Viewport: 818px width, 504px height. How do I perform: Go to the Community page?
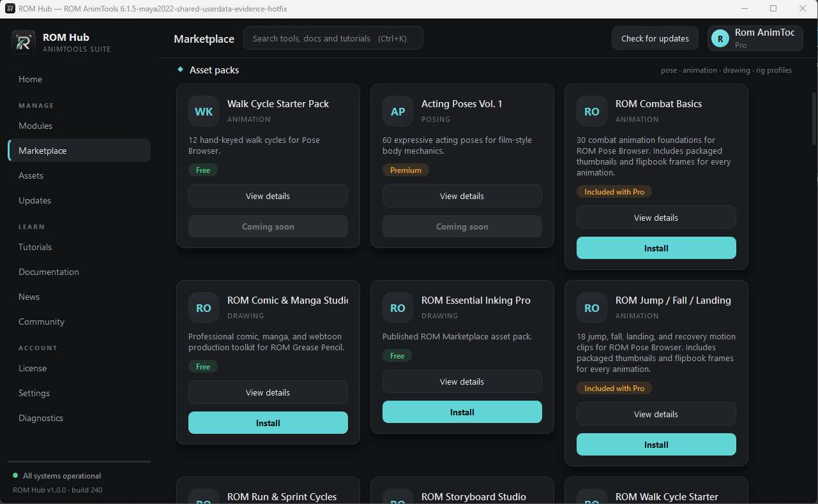click(79, 322)
